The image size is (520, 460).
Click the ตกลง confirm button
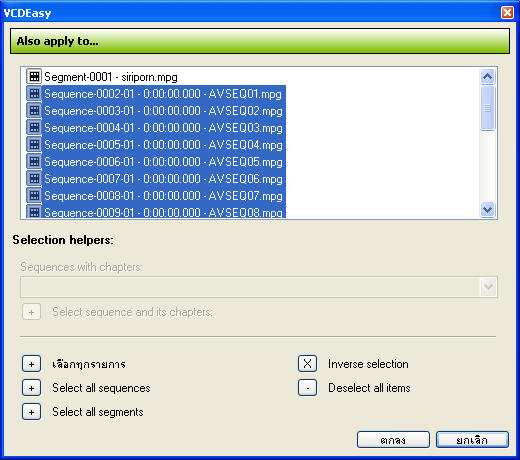pos(393,440)
